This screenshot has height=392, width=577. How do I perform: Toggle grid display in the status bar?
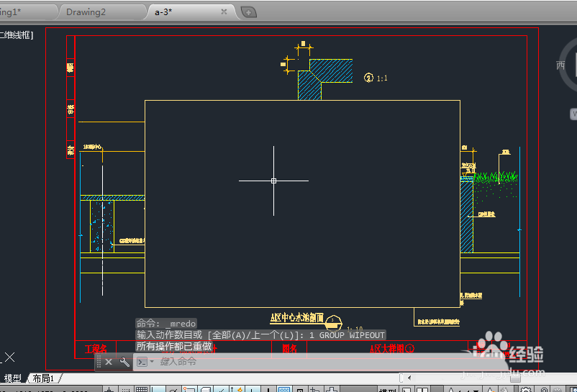[x=142, y=390]
